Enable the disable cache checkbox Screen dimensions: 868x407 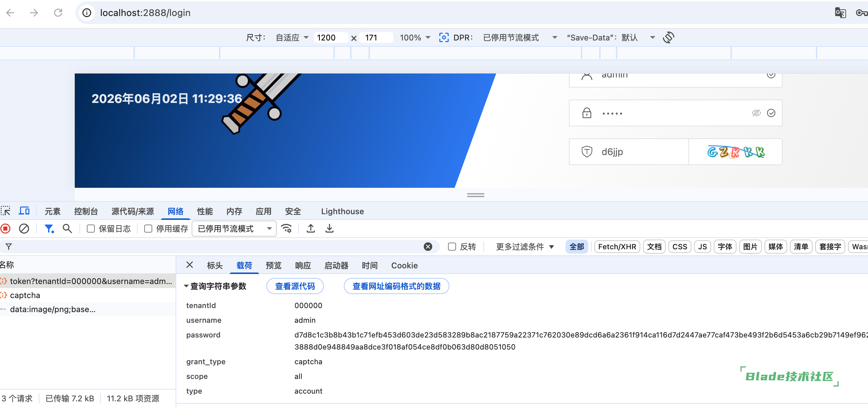point(148,229)
